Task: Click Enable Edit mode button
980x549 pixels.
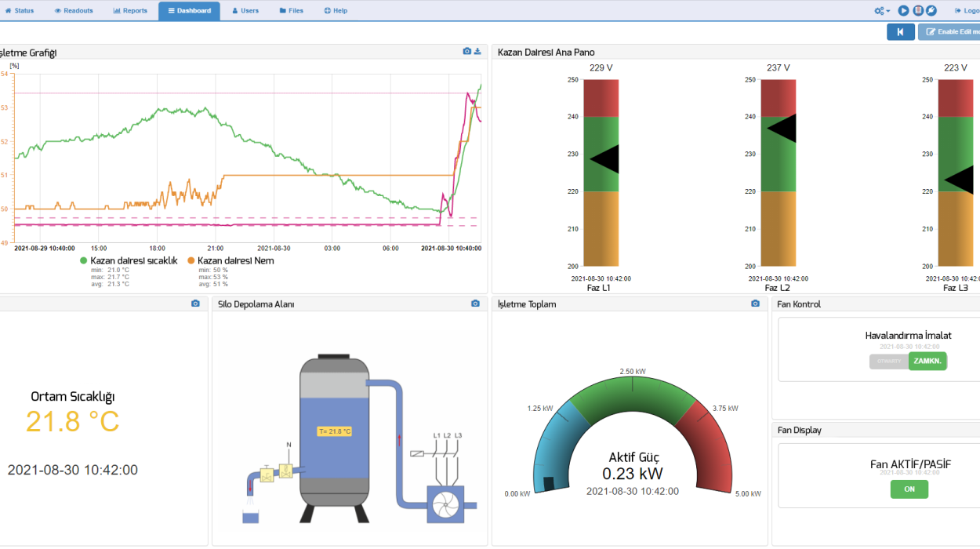Action: click(x=949, y=32)
